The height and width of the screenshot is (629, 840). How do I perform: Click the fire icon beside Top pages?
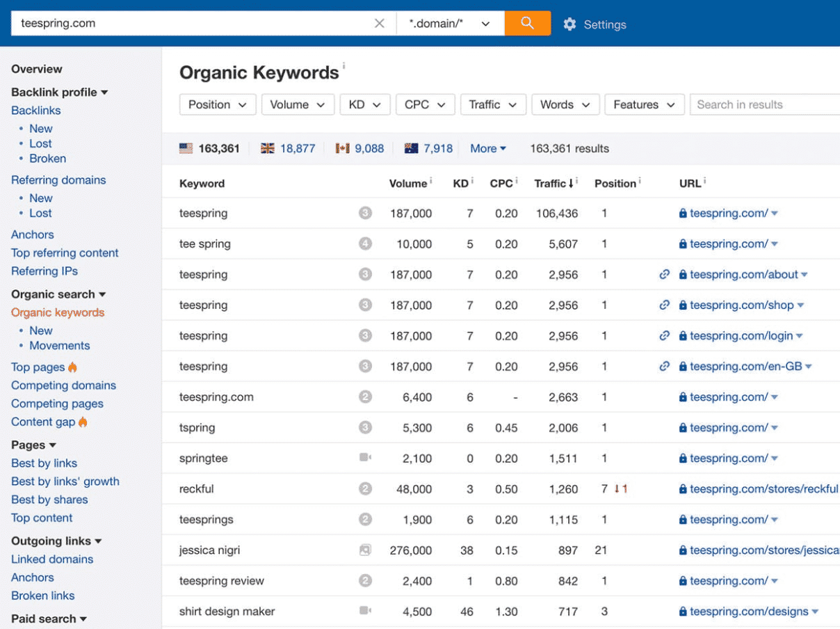[x=72, y=367]
